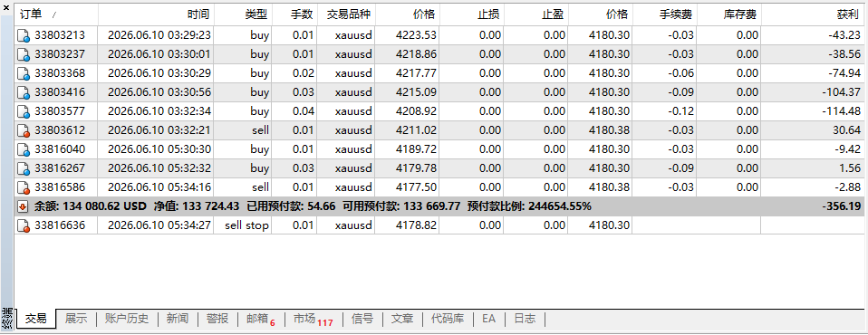The height and width of the screenshot is (335, 868).
Task: Open the 文章 tab
Action: [402, 319]
